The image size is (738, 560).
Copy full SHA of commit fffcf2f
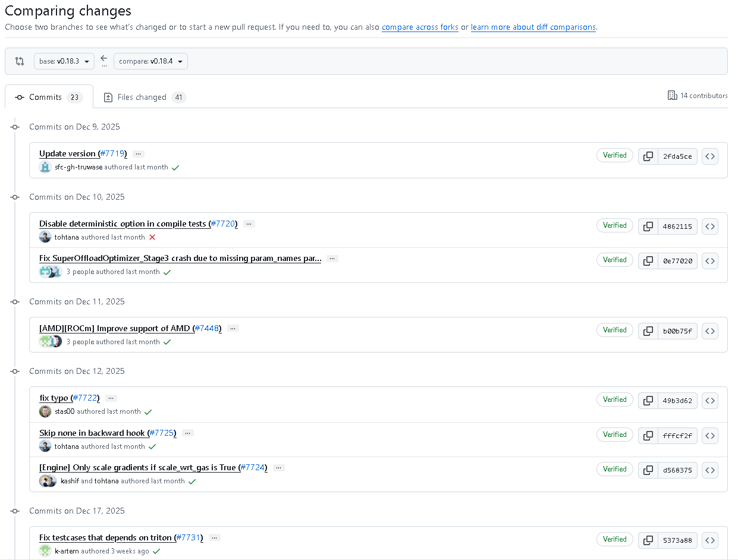[x=648, y=435]
